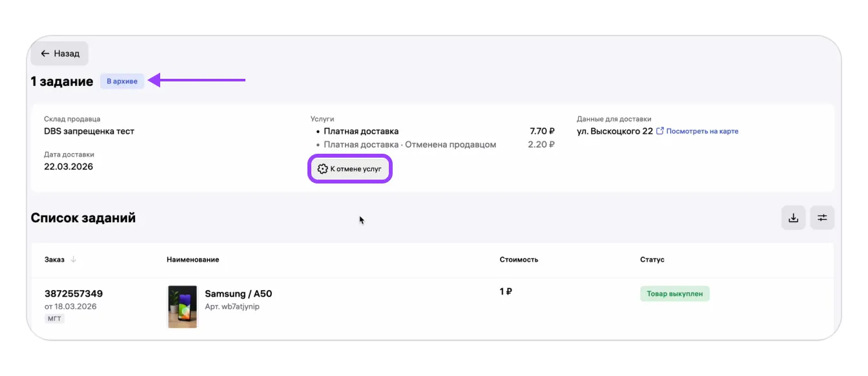Click the Список заданий heading

(83, 218)
